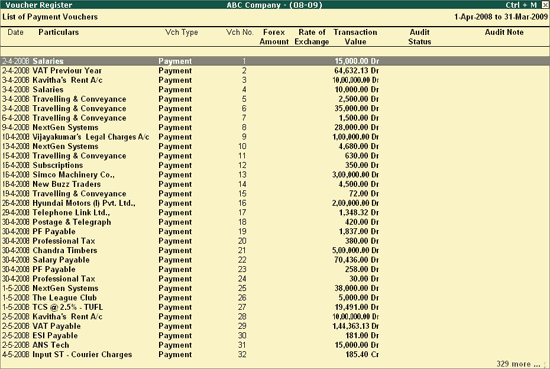Select Salaries payment voucher number 1
This screenshot has height=369, width=550.
pyautogui.click(x=275, y=61)
